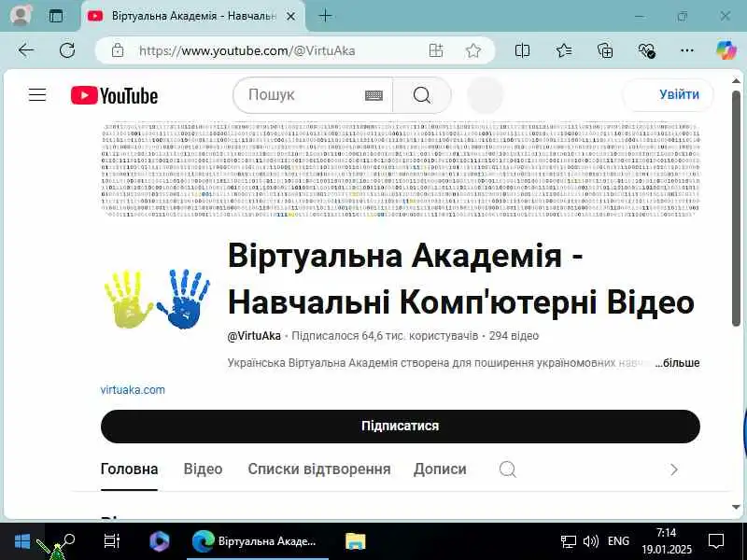Screen dimensions: 747x560
Task: Click the channel title Віртуальна Академія
Action: coord(460,279)
